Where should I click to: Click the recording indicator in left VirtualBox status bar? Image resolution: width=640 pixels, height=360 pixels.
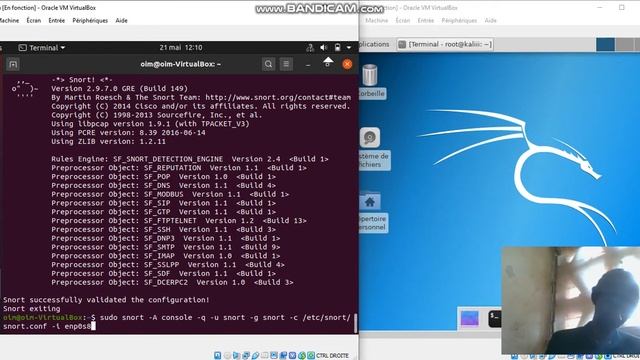[283, 356]
